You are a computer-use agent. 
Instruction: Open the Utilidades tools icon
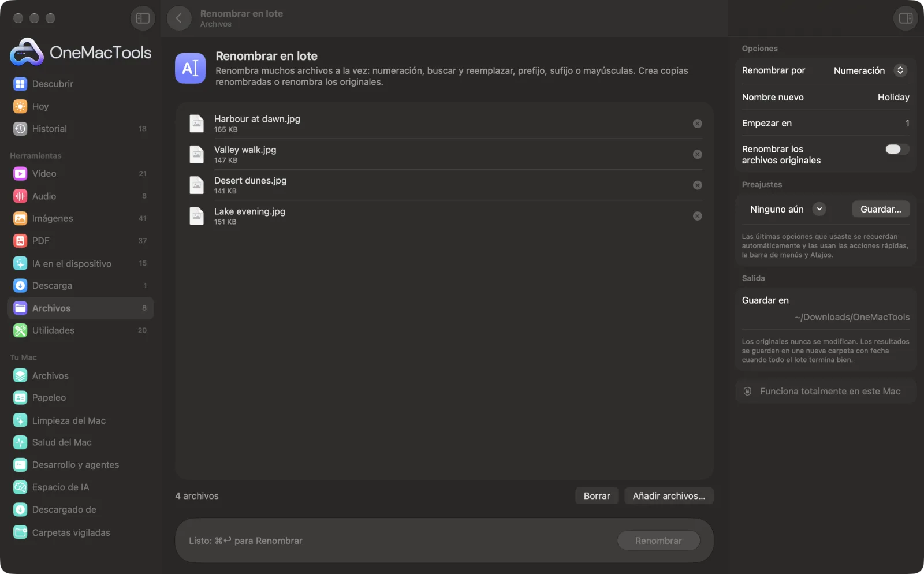click(20, 331)
